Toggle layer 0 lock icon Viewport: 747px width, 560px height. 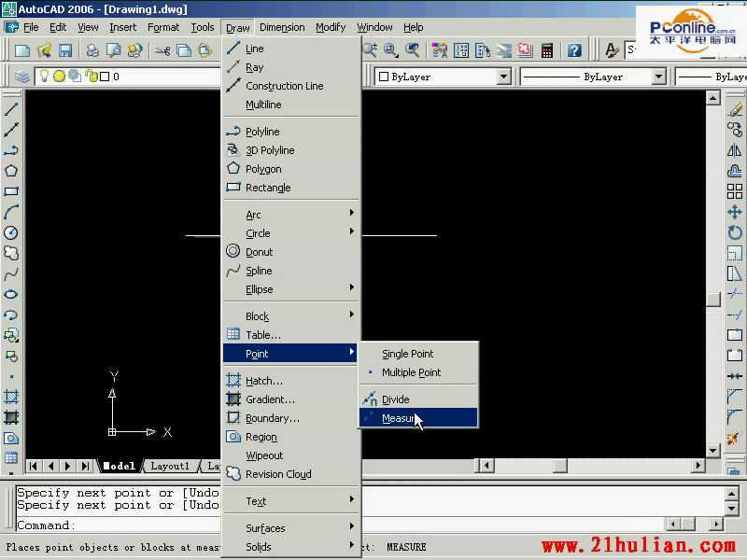pos(92,77)
